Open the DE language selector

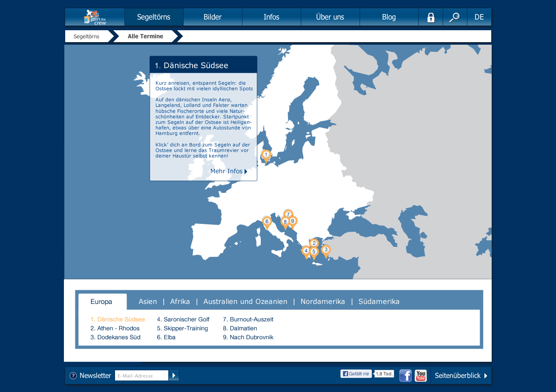[x=479, y=17]
